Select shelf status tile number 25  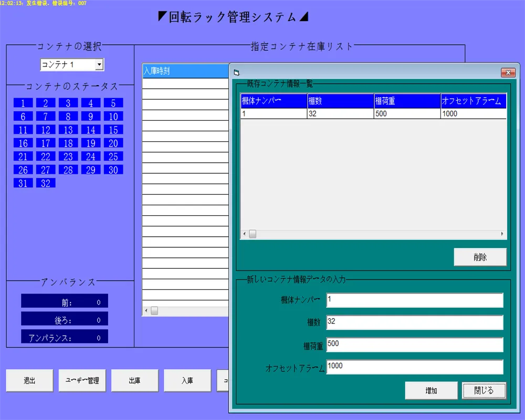tap(113, 156)
